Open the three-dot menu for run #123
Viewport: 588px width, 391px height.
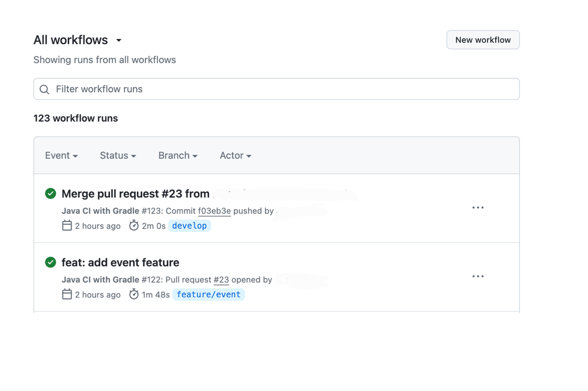coord(478,208)
